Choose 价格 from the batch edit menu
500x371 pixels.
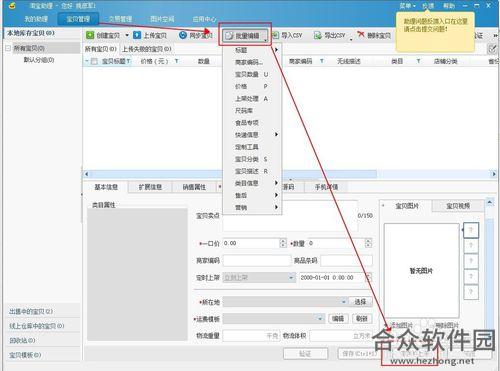(x=252, y=86)
